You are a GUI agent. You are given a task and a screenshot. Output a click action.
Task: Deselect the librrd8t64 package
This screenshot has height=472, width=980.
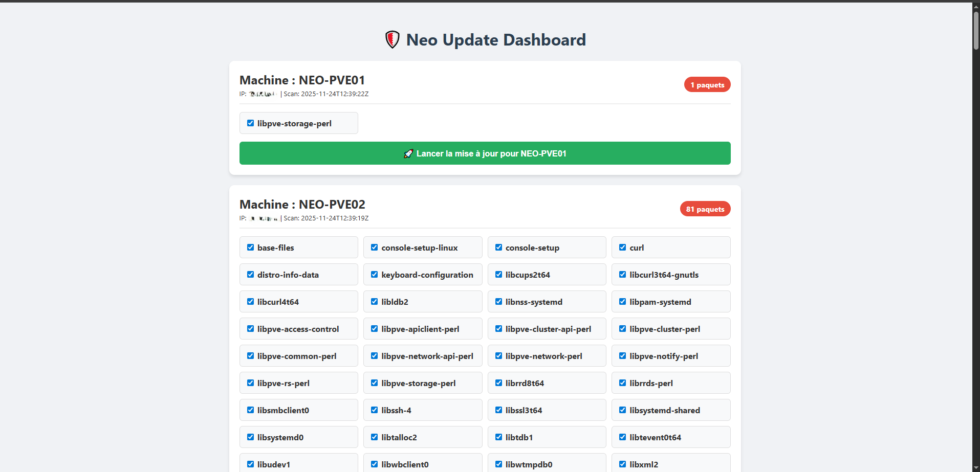(499, 383)
